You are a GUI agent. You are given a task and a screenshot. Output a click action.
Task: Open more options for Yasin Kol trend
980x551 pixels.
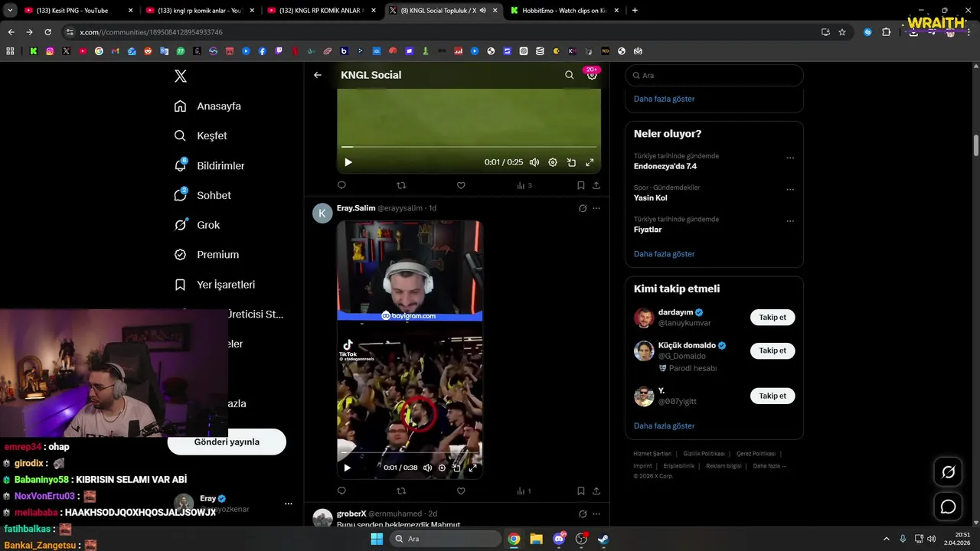(x=790, y=190)
